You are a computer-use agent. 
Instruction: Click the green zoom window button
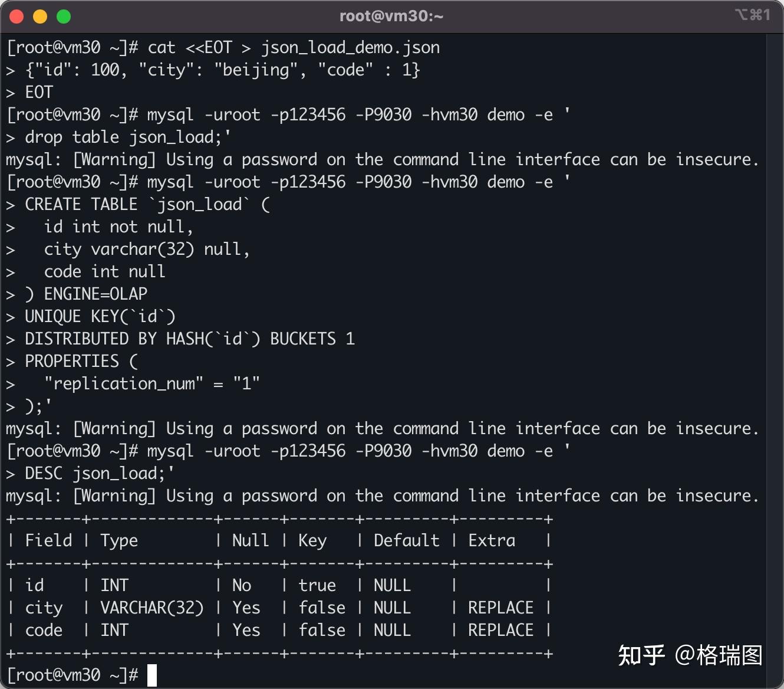point(64,17)
